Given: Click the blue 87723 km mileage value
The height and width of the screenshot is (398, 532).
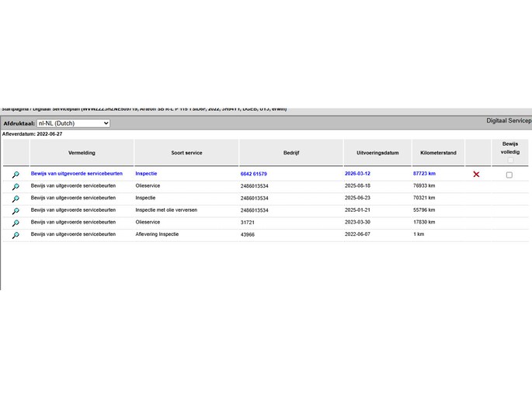Looking at the screenshot, I should (x=424, y=174).
